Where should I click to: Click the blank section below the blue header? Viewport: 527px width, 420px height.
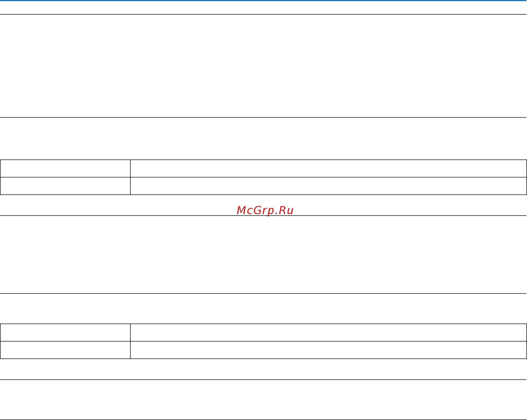click(263, 66)
